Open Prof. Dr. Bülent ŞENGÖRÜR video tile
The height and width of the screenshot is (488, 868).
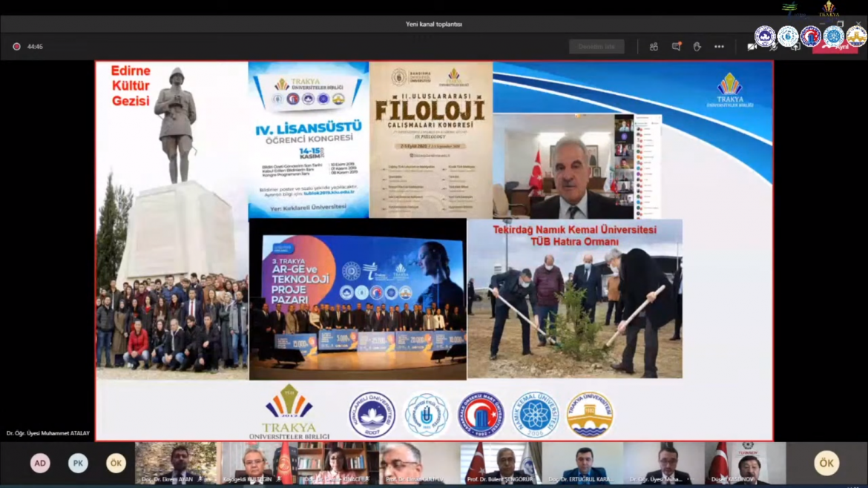coord(502,463)
